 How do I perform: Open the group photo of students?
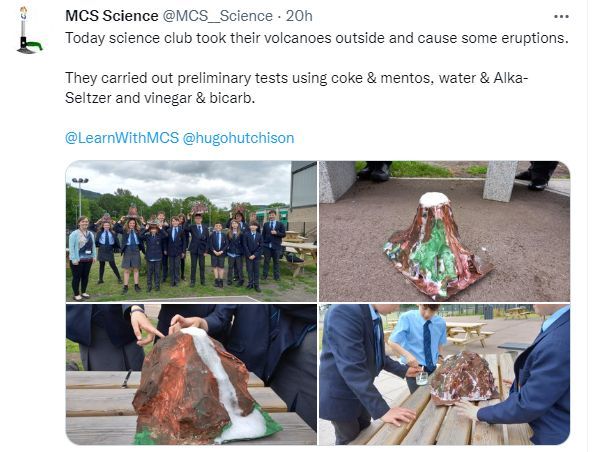pos(191,231)
